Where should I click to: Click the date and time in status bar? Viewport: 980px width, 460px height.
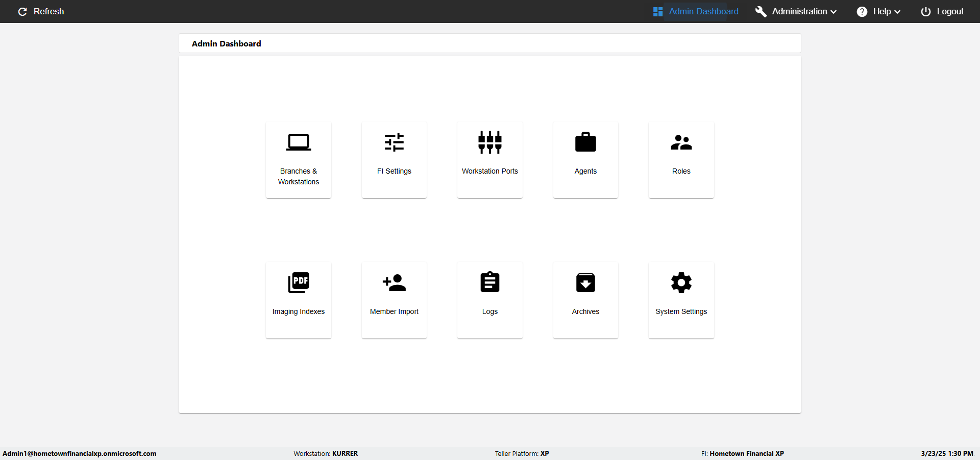(x=947, y=453)
